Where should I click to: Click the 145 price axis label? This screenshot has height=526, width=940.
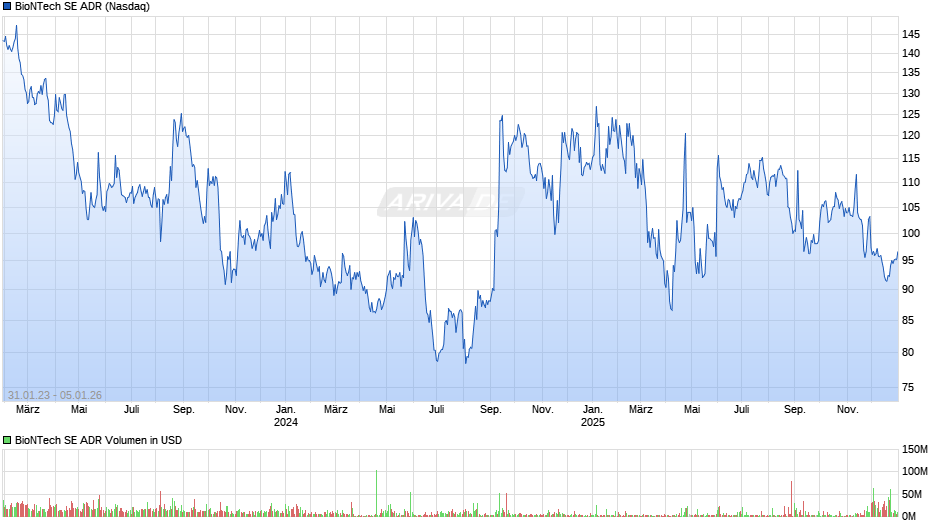pyautogui.click(x=911, y=35)
